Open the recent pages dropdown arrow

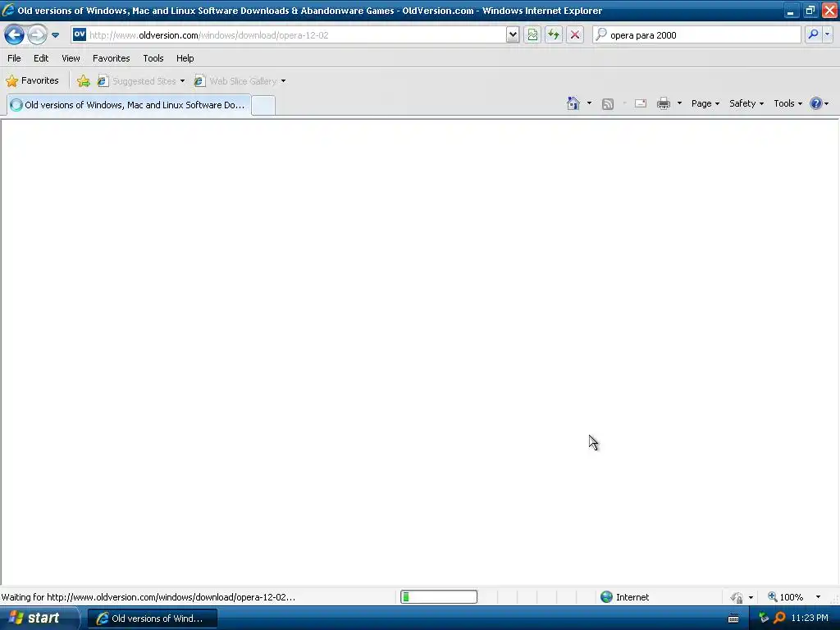(55, 35)
